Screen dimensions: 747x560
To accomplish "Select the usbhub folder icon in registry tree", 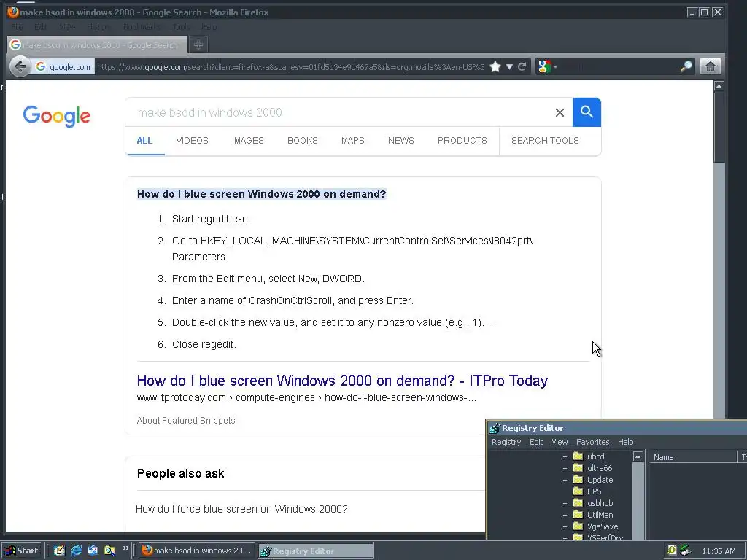I will pyautogui.click(x=578, y=503).
